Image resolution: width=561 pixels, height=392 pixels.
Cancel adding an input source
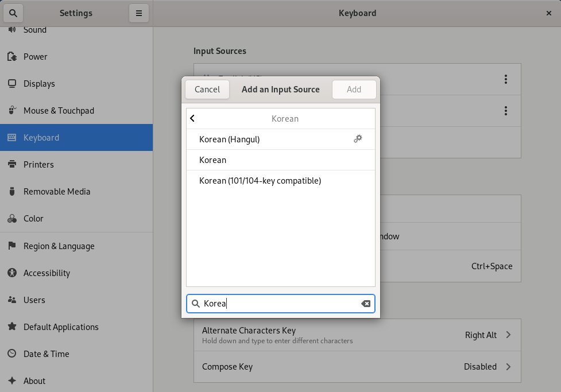[x=207, y=89]
